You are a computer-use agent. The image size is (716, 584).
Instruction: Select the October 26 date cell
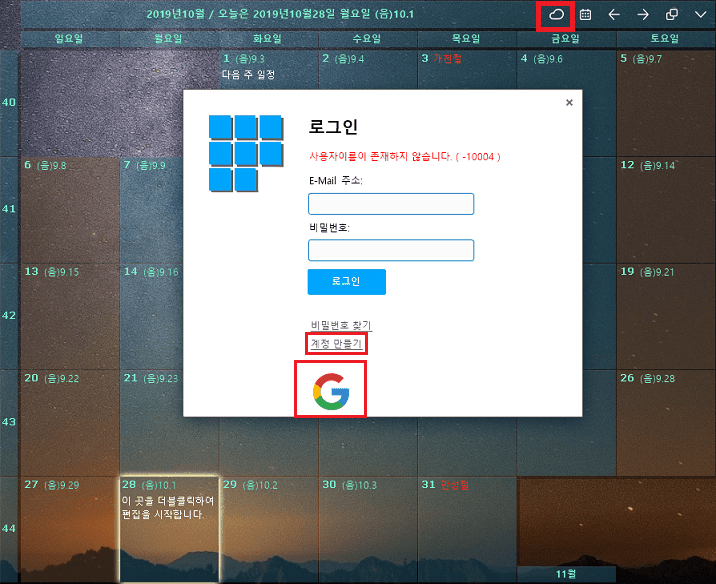point(666,422)
